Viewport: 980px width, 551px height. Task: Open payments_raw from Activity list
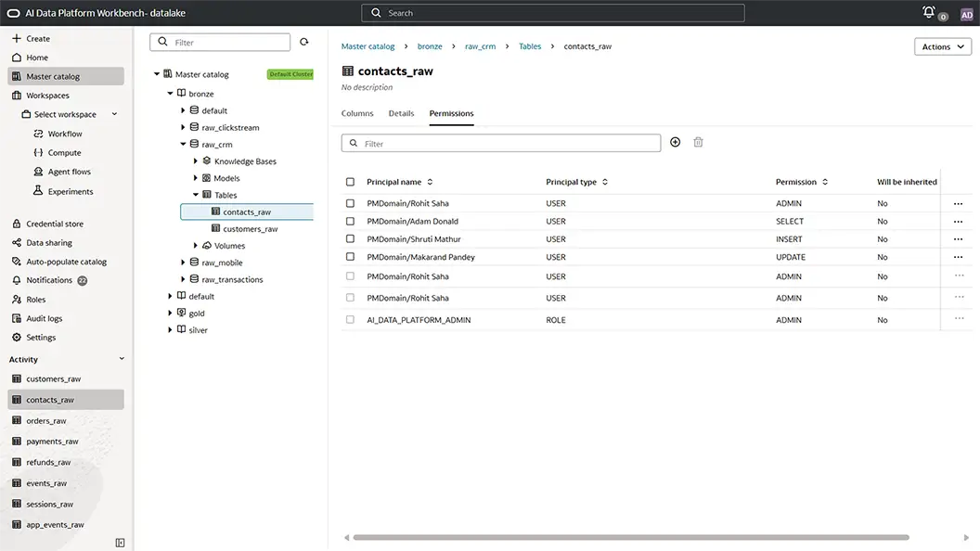(x=53, y=442)
